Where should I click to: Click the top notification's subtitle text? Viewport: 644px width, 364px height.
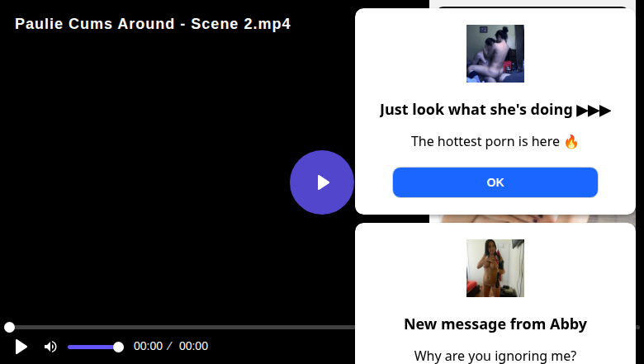[485, 141]
